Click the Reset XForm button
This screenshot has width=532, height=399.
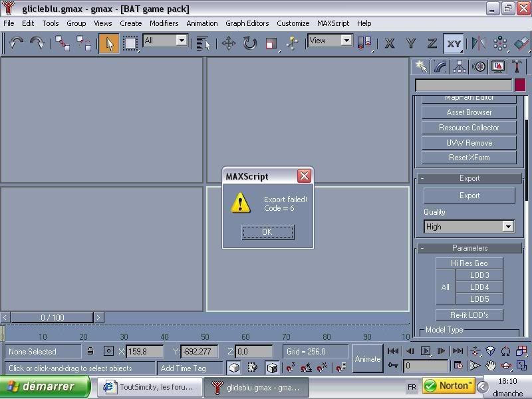tap(469, 158)
